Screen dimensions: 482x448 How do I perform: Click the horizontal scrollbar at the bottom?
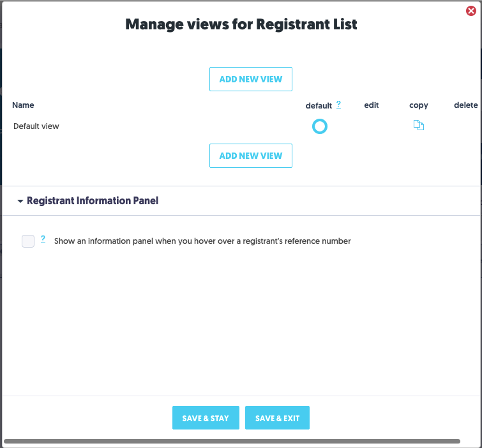pyautogui.click(x=232, y=441)
